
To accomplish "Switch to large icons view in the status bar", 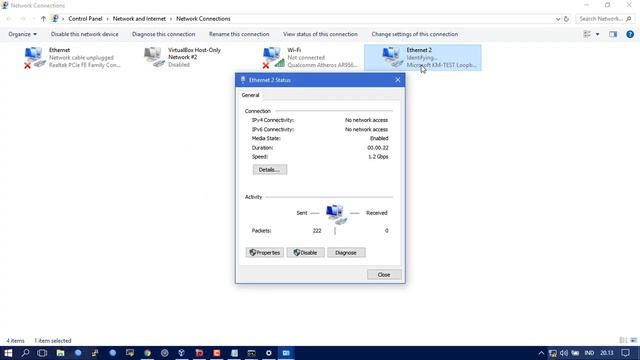I will coord(633,340).
